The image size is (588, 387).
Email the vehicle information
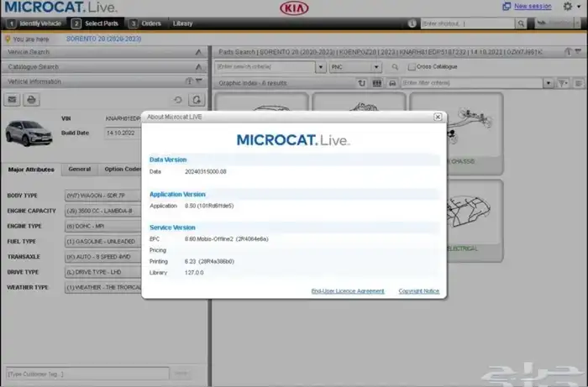(x=12, y=100)
